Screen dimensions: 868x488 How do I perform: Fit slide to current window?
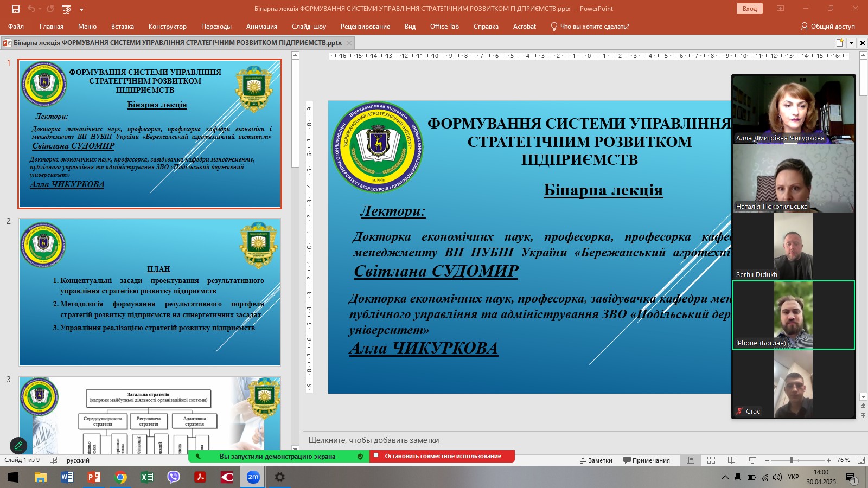(x=861, y=460)
